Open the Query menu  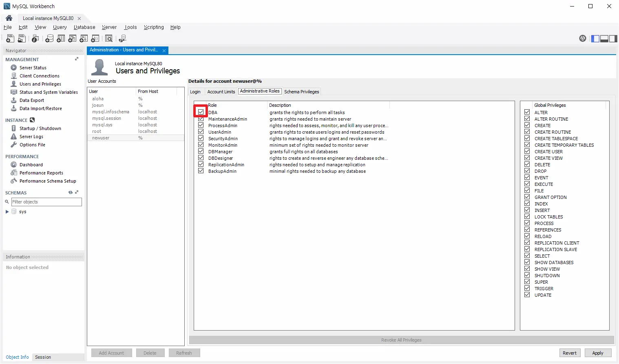pyautogui.click(x=60, y=27)
